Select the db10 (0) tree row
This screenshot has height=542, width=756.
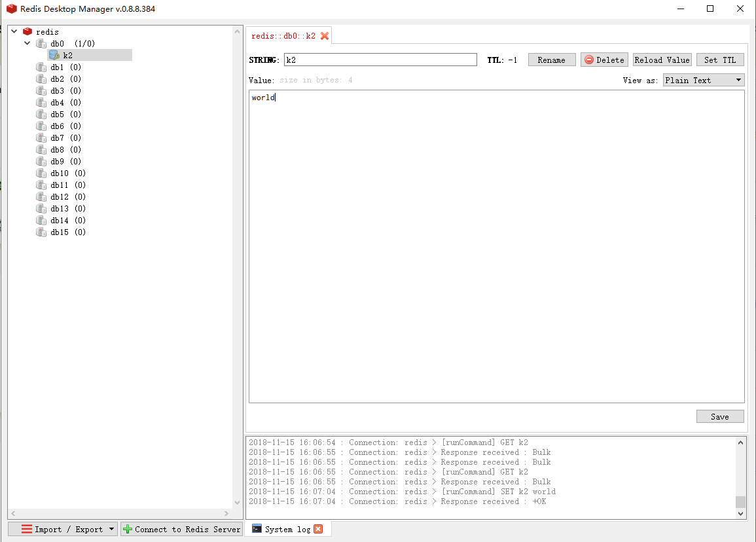(68, 173)
